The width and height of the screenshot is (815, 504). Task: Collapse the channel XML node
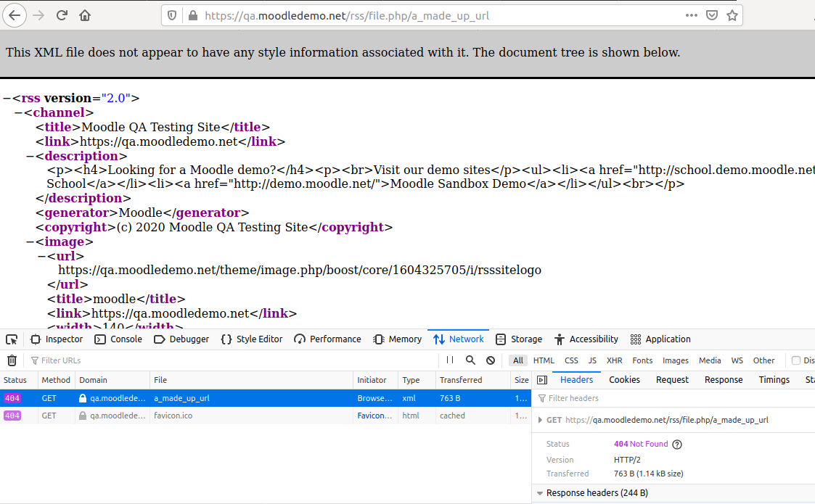point(19,112)
